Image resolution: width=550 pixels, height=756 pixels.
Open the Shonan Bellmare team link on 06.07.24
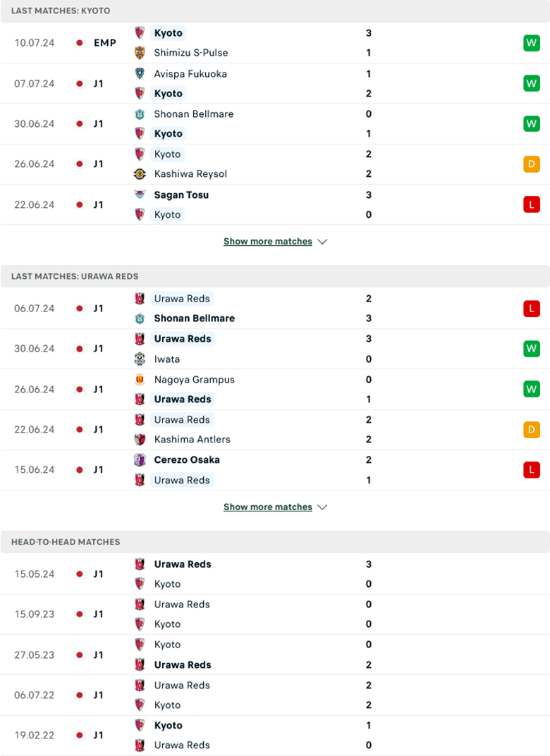coord(194,318)
